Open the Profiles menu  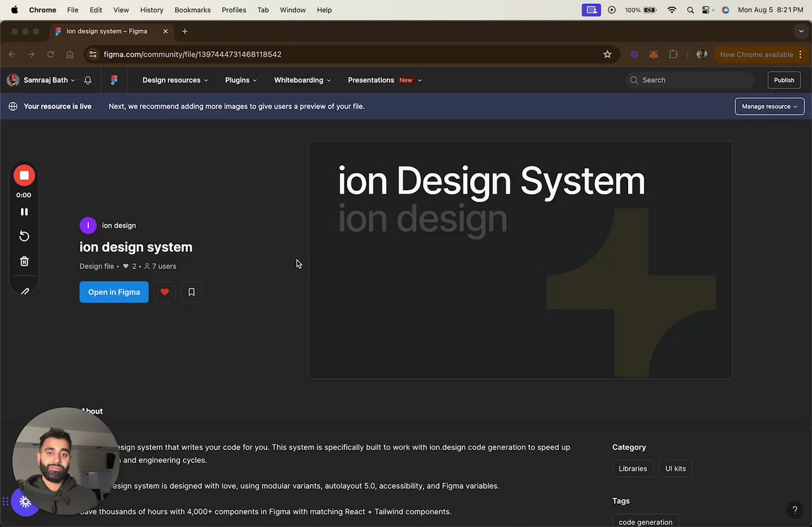point(234,10)
